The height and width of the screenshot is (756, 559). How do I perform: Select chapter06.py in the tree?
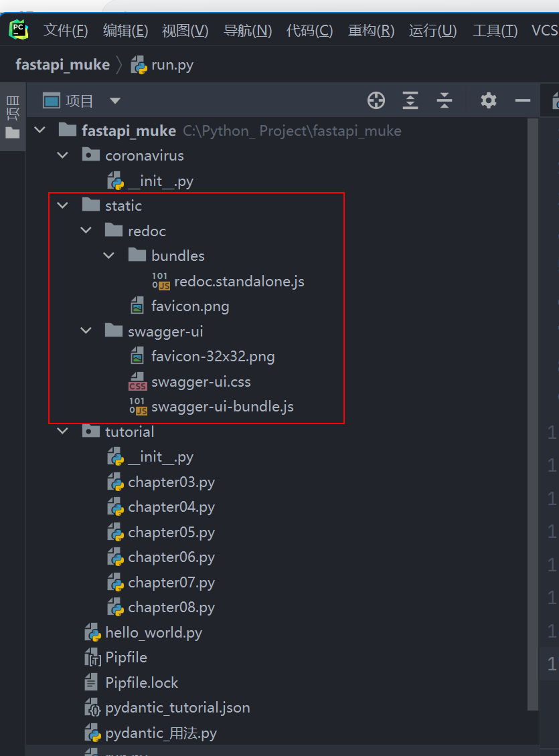171,557
